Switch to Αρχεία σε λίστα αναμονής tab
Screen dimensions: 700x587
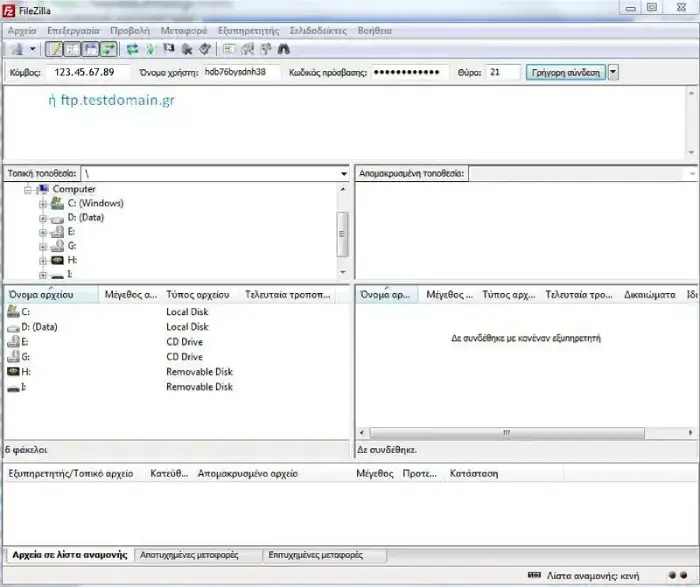[x=70, y=555]
